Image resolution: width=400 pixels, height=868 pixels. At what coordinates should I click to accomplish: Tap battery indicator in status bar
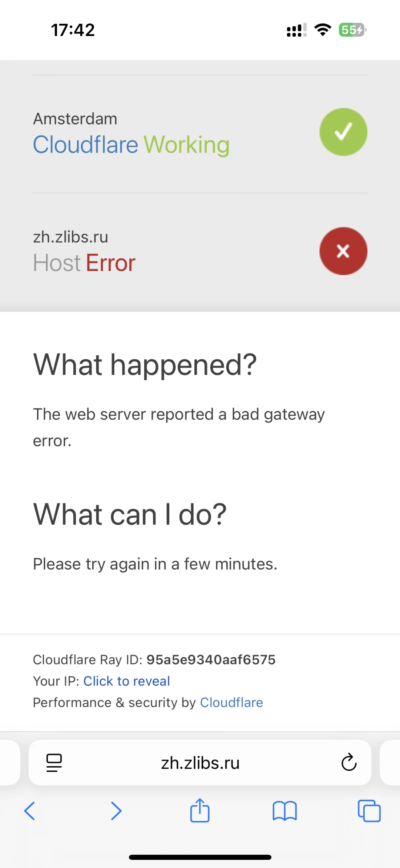click(x=353, y=30)
